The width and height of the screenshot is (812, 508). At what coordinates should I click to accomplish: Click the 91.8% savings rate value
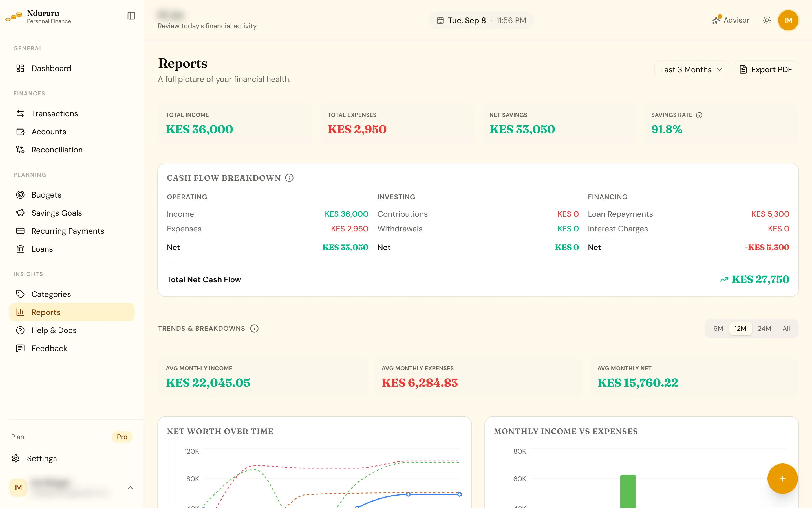667,129
